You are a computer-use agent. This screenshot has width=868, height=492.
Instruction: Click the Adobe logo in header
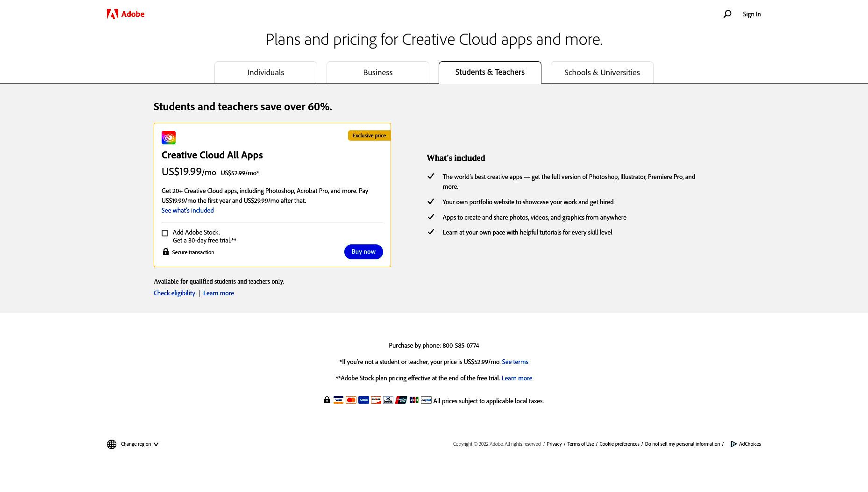[126, 14]
